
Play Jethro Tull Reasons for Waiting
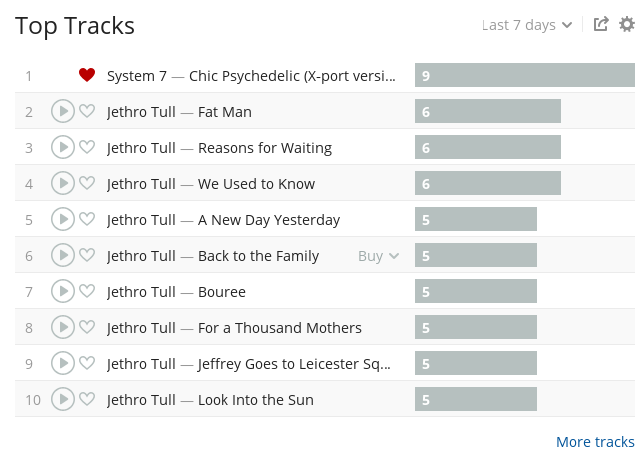pyautogui.click(x=62, y=147)
